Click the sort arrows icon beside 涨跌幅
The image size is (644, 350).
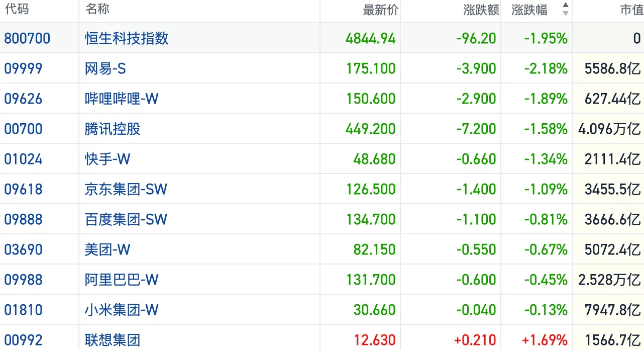click(x=566, y=10)
